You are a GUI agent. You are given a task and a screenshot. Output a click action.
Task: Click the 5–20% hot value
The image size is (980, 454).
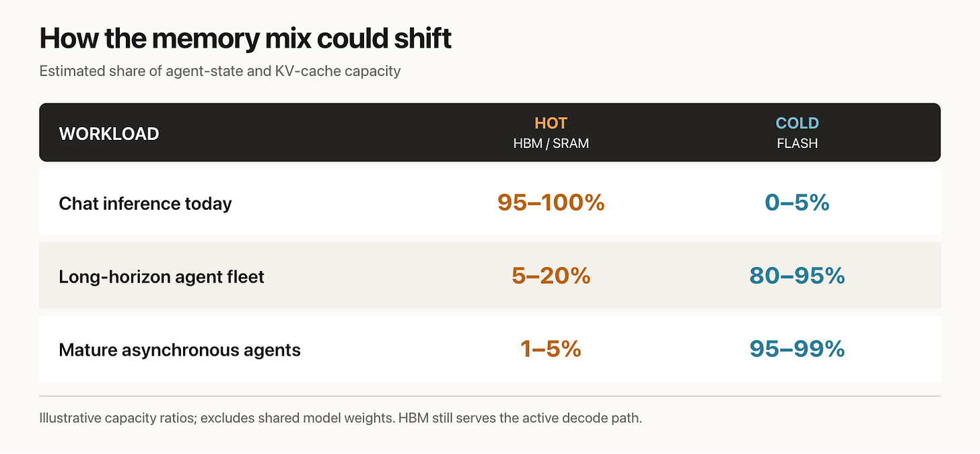pyautogui.click(x=551, y=276)
